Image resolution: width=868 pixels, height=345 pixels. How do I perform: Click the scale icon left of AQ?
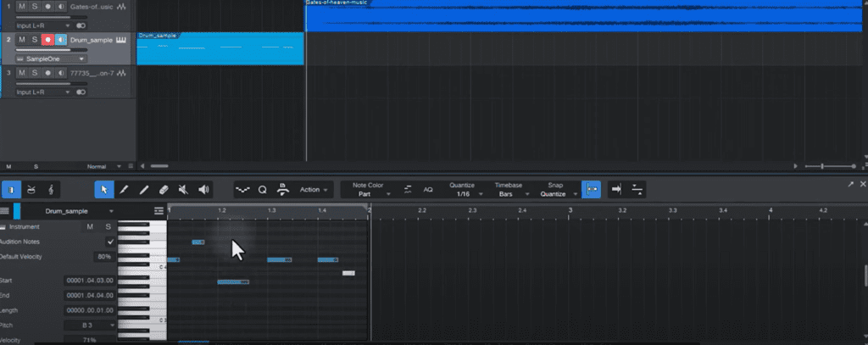(408, 190)
